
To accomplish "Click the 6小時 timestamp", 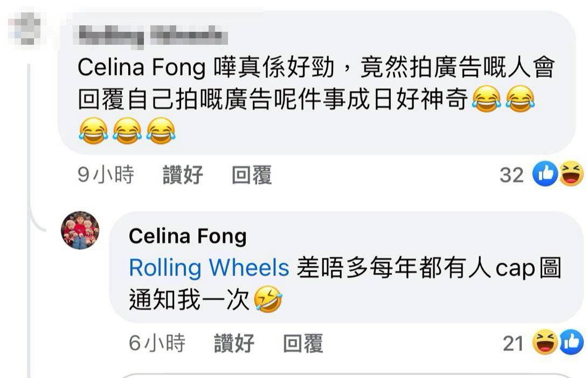I will 157,343.
